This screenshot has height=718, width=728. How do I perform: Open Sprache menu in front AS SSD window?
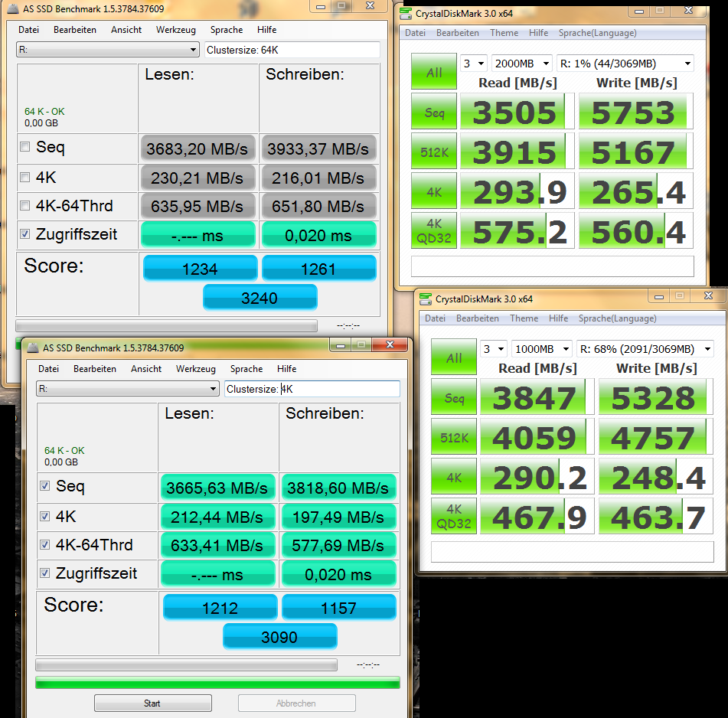246,368
